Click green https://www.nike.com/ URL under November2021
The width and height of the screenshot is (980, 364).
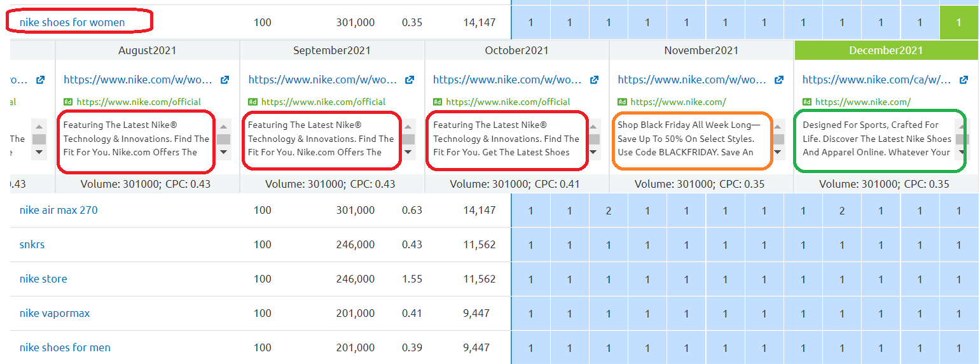(x=679, y=102)
